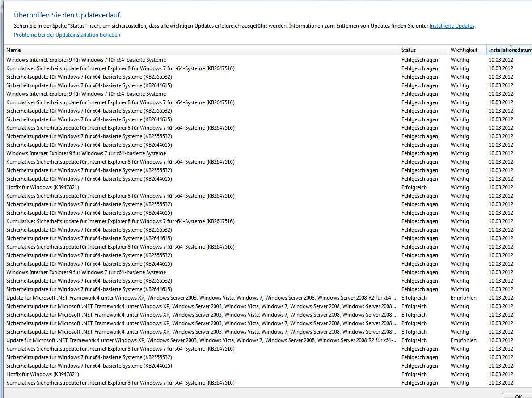Sort list by the Status column header

click(x=423, y=50)
